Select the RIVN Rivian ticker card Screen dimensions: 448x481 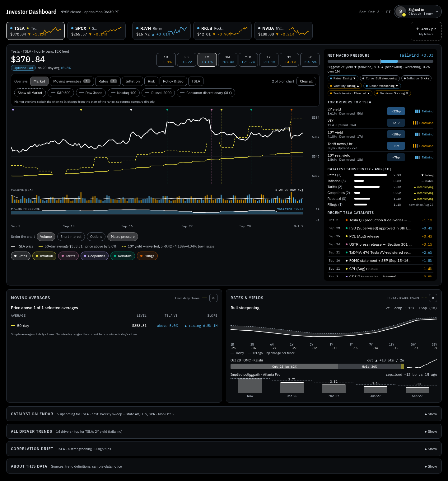tap(161, 31)
